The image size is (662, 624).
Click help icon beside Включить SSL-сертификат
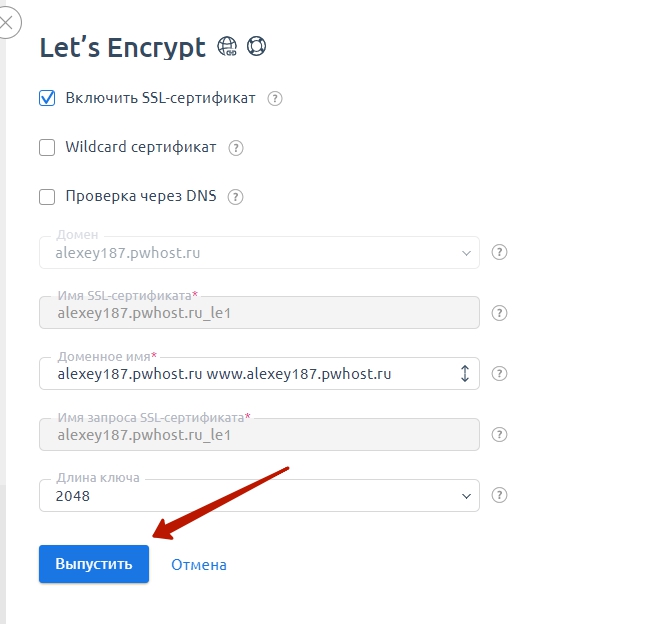(x=275, y=98)
